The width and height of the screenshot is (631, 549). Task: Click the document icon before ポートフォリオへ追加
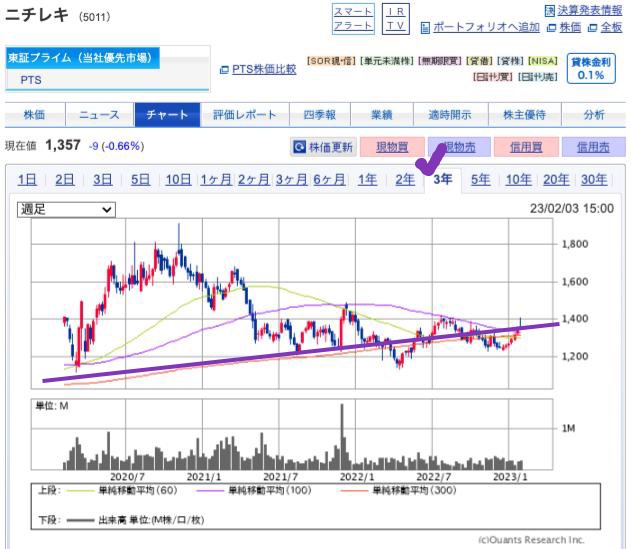pos(425,28)
